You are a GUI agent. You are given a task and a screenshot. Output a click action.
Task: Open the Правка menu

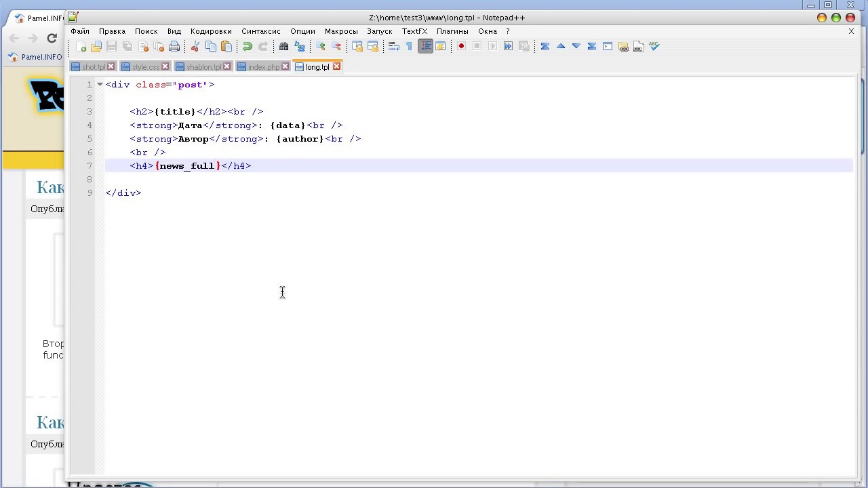112,31
